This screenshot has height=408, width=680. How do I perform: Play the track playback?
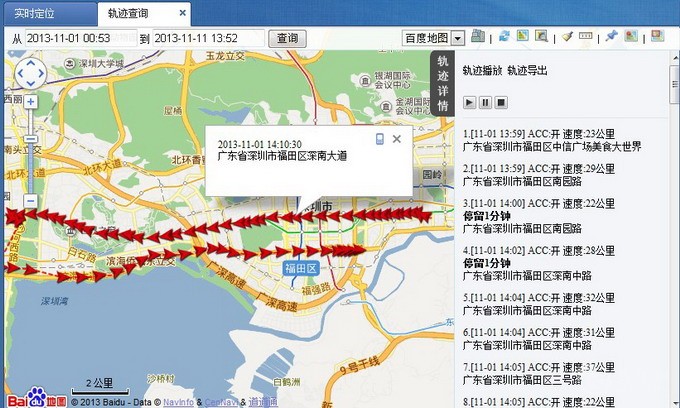[469, 102]
